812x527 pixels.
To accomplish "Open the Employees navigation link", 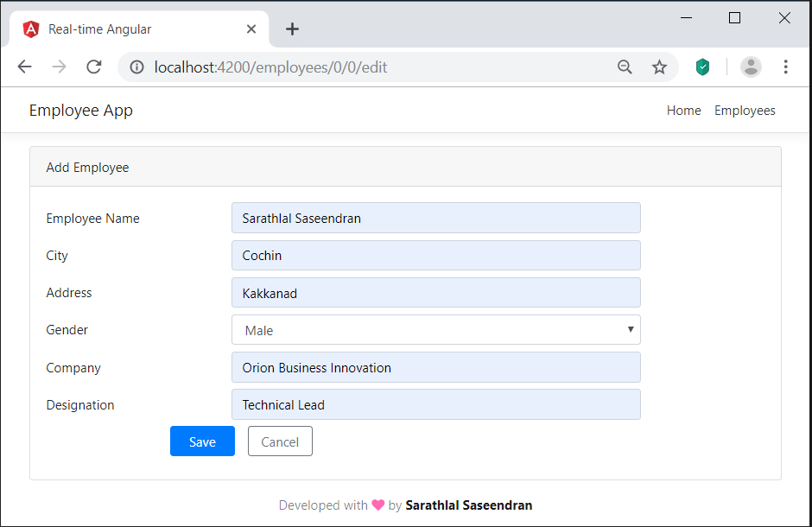I will click(x=745, y=110).
